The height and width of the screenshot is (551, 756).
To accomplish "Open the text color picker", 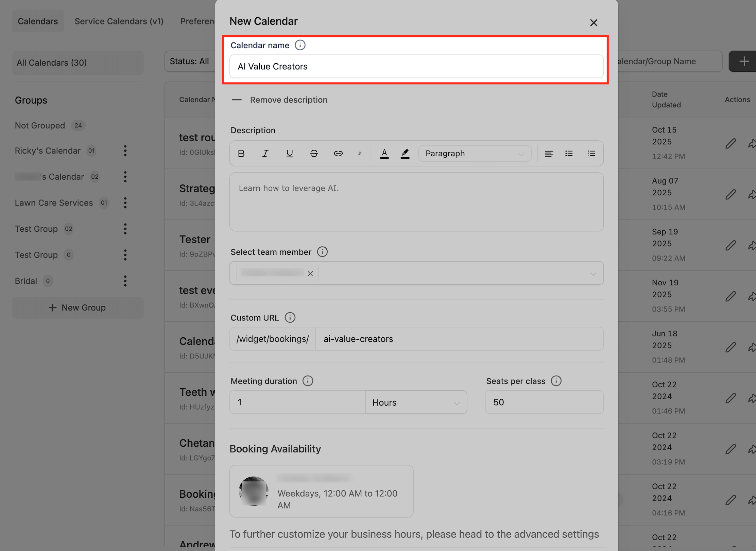I will click(384, 154).
